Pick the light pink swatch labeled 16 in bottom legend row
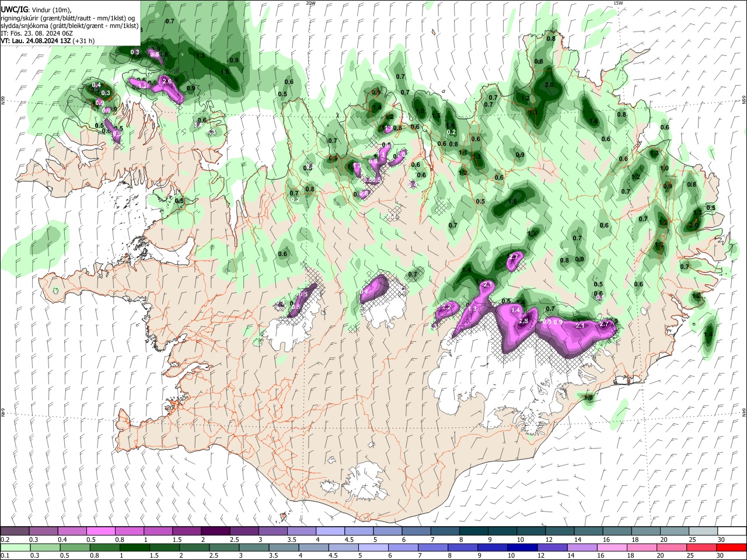This screenshot has width=747, height=560. [613, 547]
